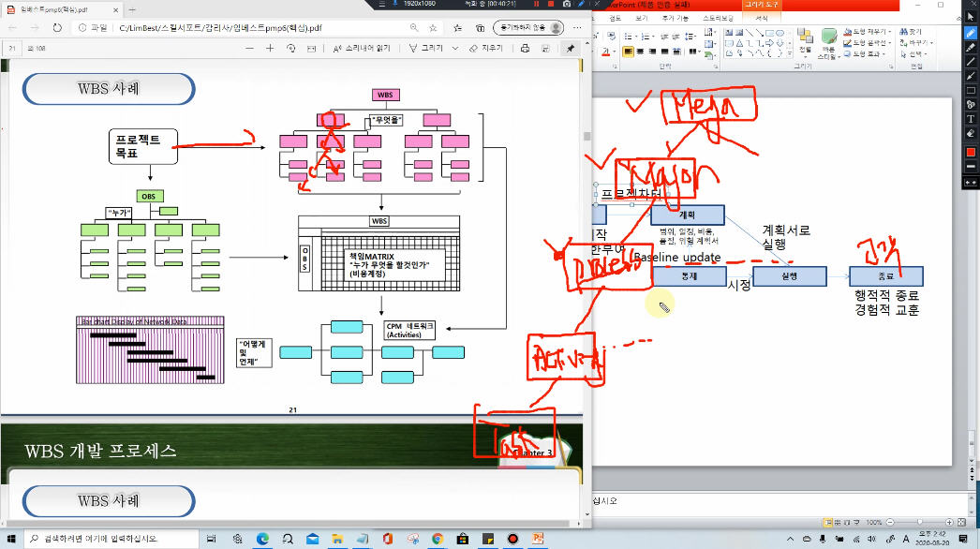Toggle pin of the PDF toolbar
980x549 pixels.
tap(570, 48)
